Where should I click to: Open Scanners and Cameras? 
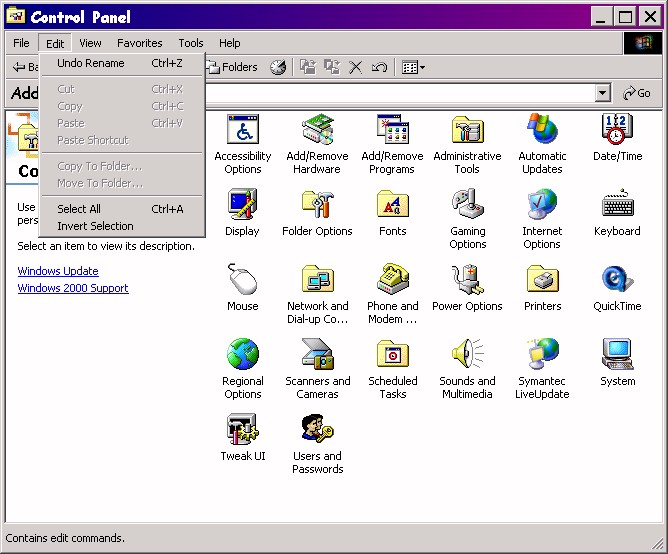tap(317, 369)
